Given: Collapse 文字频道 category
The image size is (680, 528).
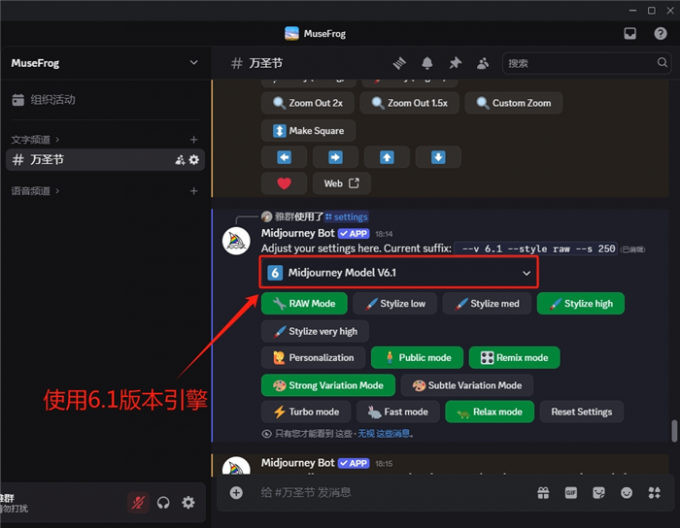Looking at the screenshot, I should 35,140.
